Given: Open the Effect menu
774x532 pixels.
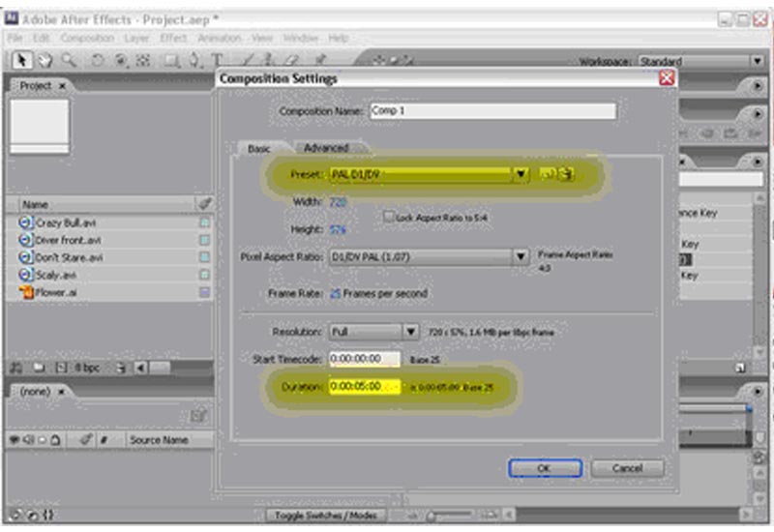Looking at the screenshot, I should tap(174, 38).
